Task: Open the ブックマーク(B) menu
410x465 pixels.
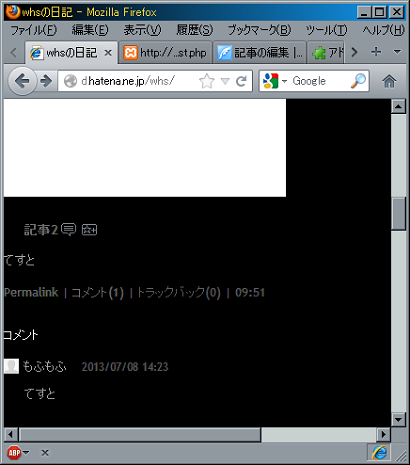Action: [259, 30]
